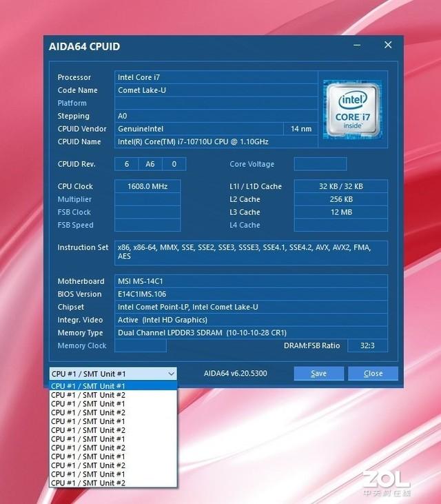Click the CPUID Name 'i7-10710U CPU @ 1.10GHz' field
The image size is (441, 504).
click(x=216, y=142)
